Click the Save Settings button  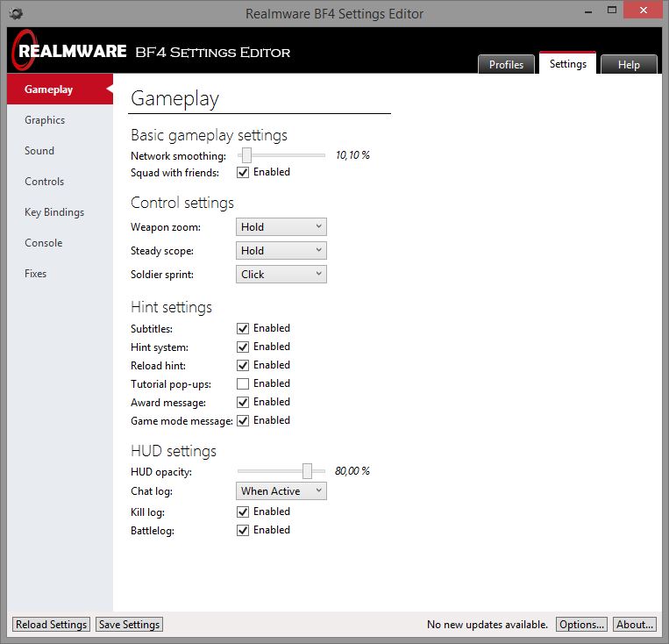coord(129,625)
